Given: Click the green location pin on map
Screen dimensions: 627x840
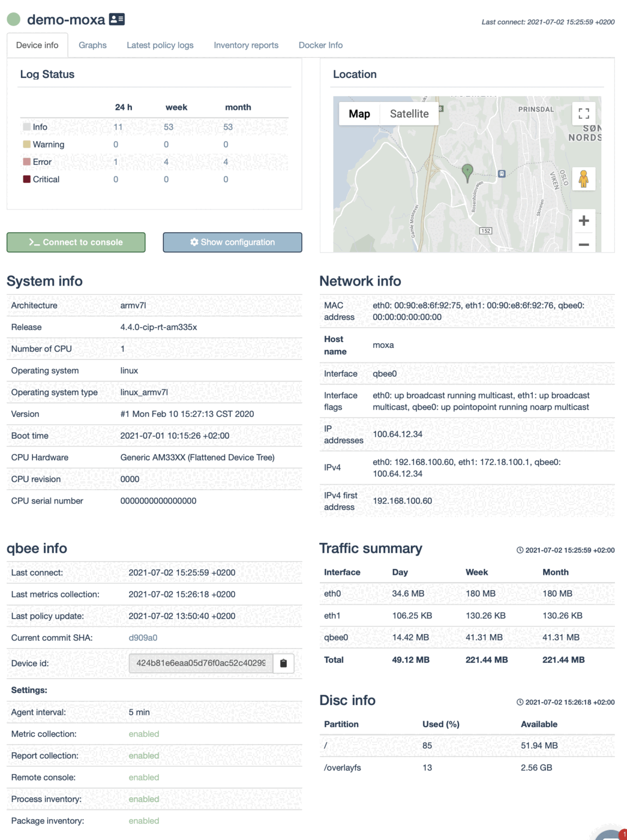Looking at the screenshot, I should (x=467, y=172).
